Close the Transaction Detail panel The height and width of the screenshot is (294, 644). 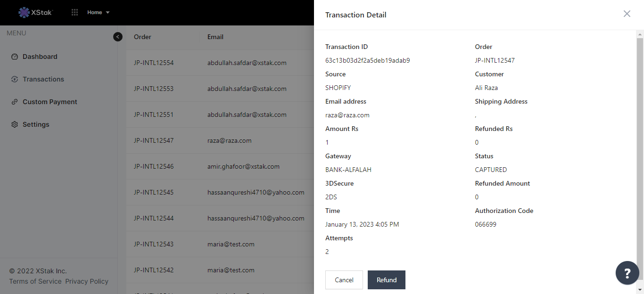(x=627, y=14)
